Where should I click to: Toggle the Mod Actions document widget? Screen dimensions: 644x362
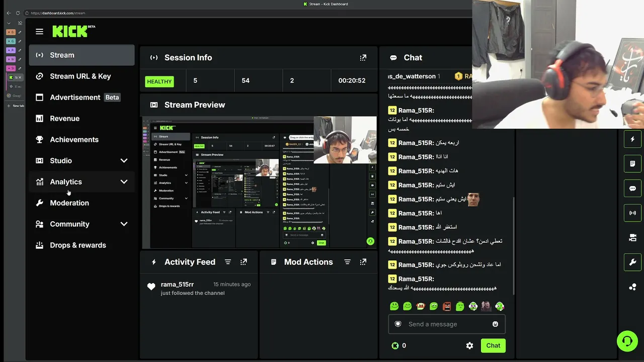pos(632,164)
